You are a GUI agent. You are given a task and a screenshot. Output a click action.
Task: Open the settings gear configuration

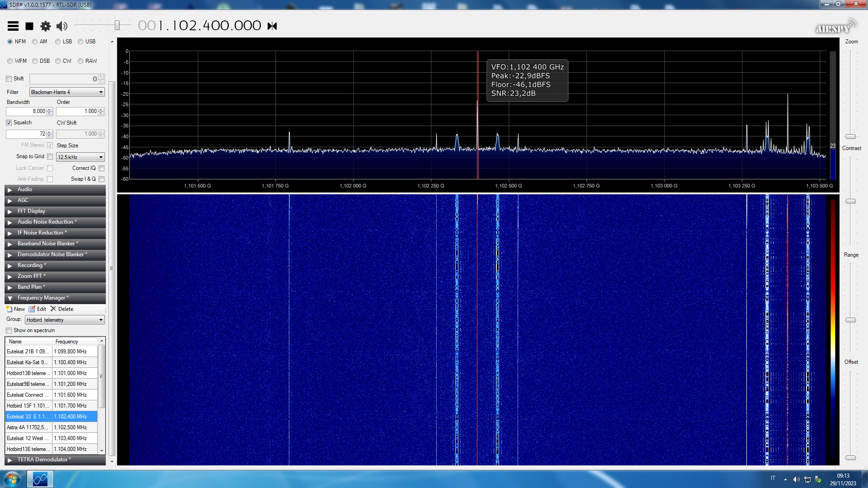(46, 26)
